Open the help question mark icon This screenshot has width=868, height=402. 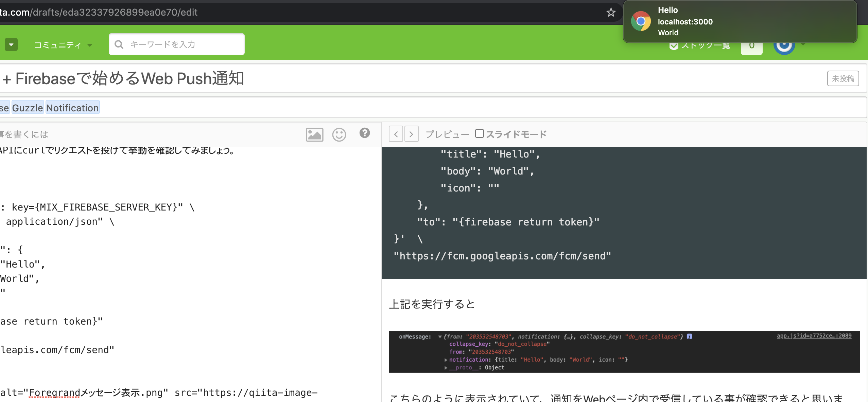coord(365,133)
